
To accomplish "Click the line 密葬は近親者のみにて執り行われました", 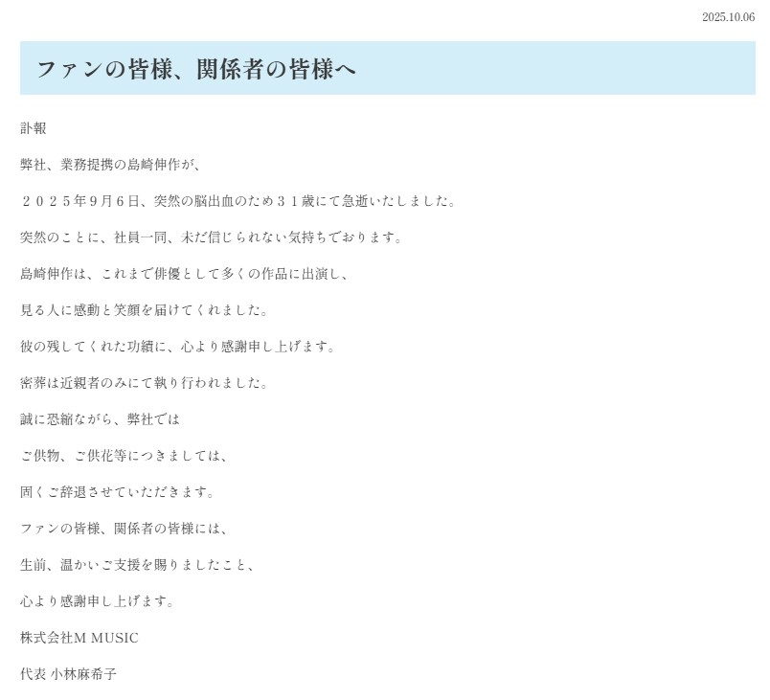I will [145, 383].
